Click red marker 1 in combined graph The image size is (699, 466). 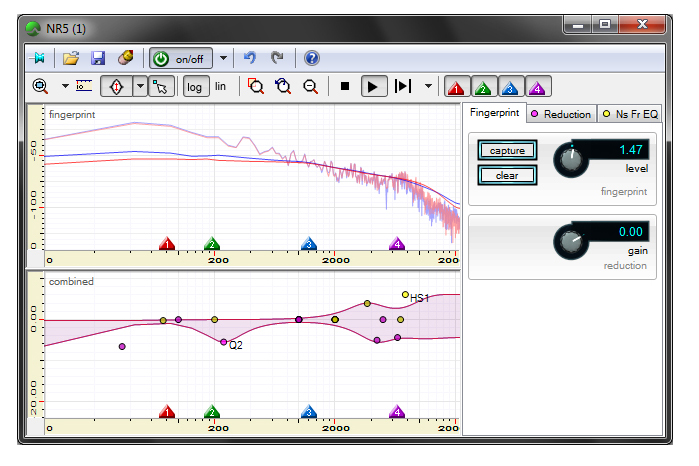[x=167, y=412]
